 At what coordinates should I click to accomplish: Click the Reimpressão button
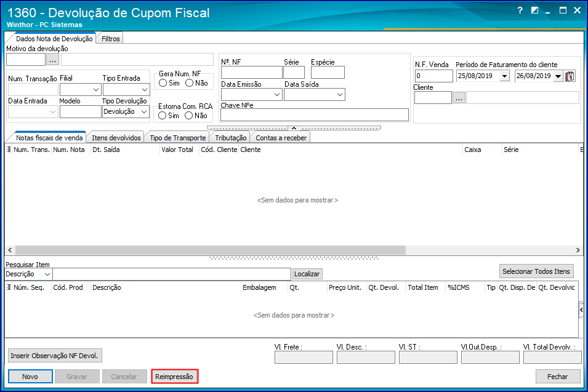174,376
